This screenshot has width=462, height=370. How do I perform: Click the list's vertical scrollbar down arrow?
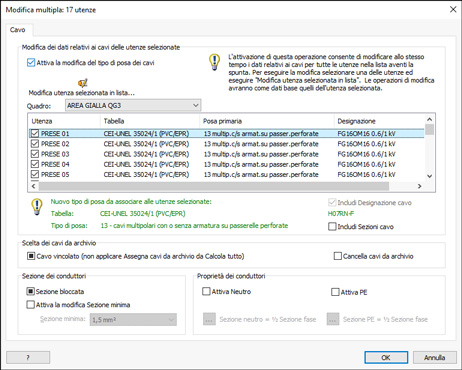point(430,176)
